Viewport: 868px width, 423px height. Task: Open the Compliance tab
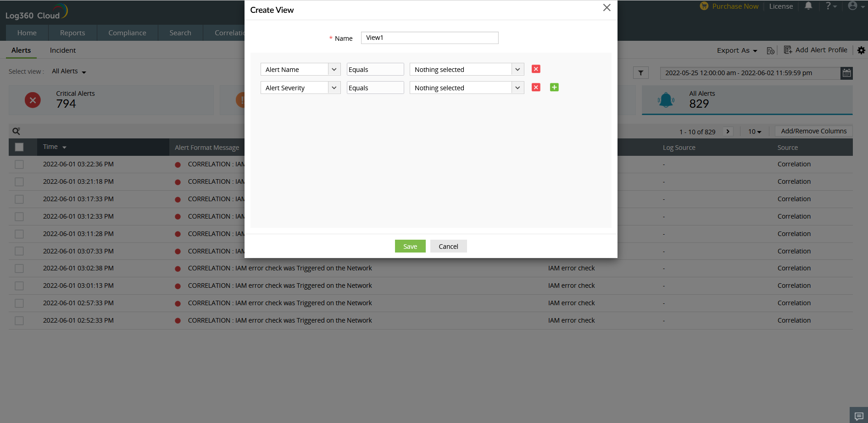tap(127, 33)
